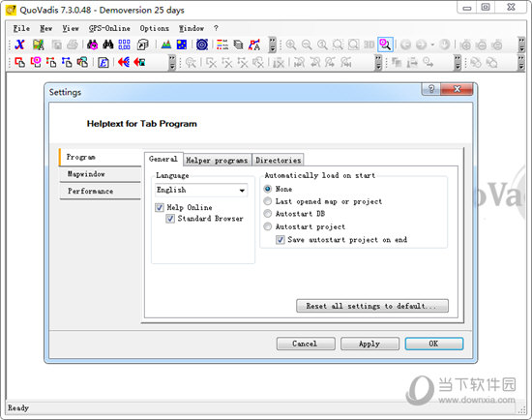Viewport: 532px width, 420px height.
Task: Select the Program side tab
Action: coord(100,157)
